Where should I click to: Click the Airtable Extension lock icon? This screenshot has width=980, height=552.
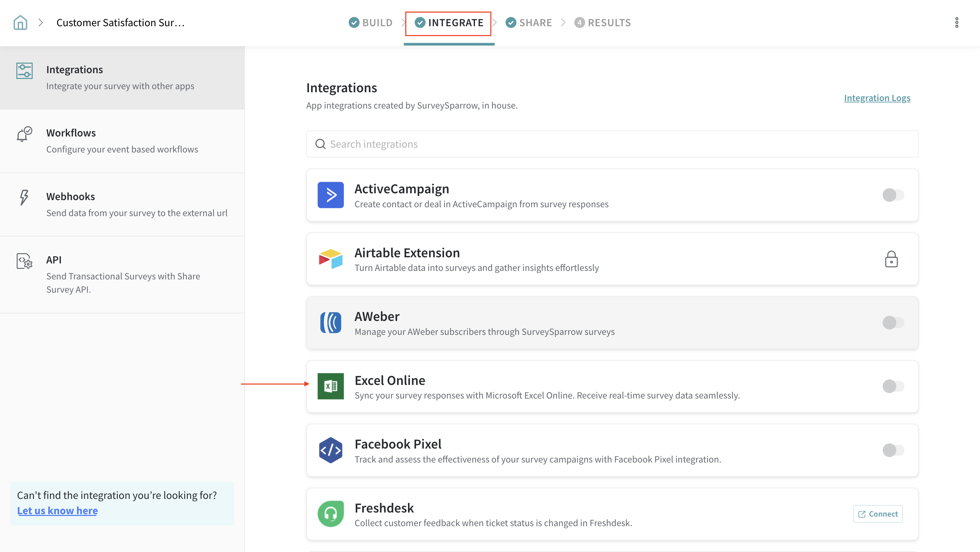click(891, 259)
